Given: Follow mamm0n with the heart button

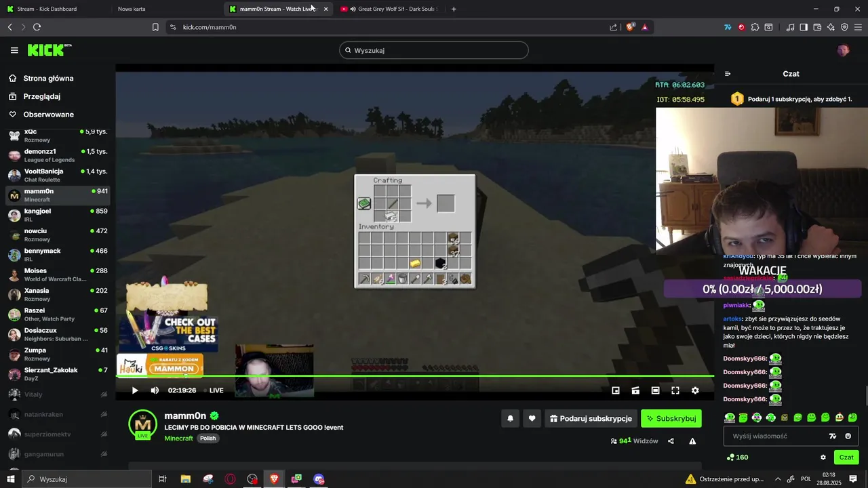Looking at the screenshot, I should tap(532, 419).
